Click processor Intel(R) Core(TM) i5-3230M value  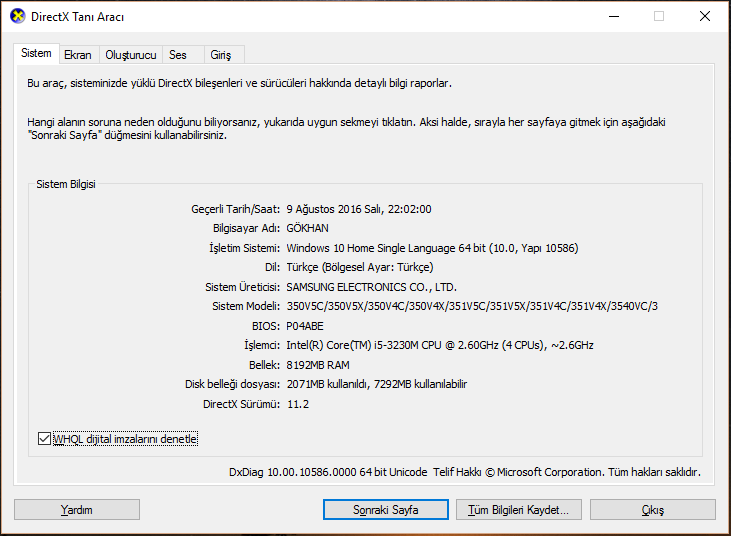(x=440, y=345)
